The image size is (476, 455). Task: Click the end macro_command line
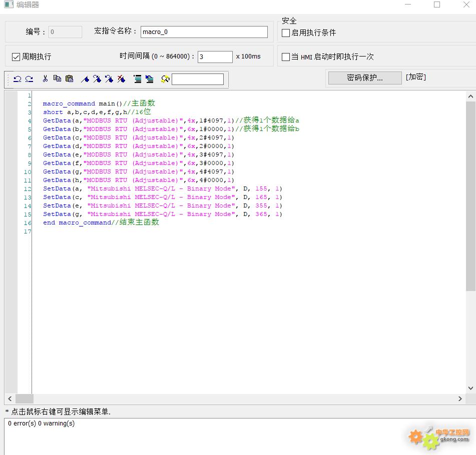(101, 222)
